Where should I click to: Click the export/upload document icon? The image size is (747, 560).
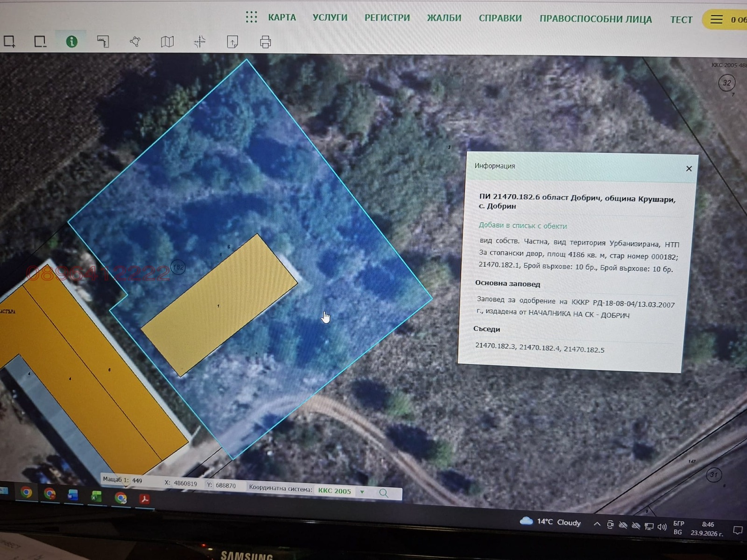pyautogui.click(x=233, y=42)
